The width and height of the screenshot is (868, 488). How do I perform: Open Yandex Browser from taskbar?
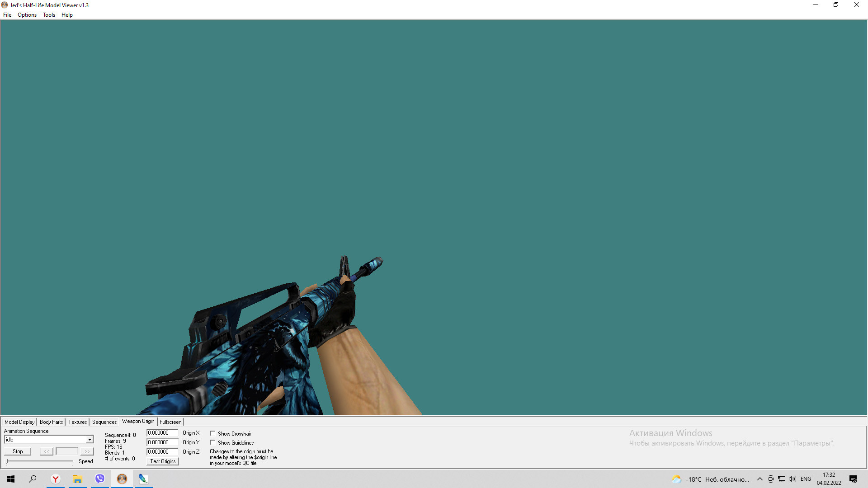tap(56, 479)
